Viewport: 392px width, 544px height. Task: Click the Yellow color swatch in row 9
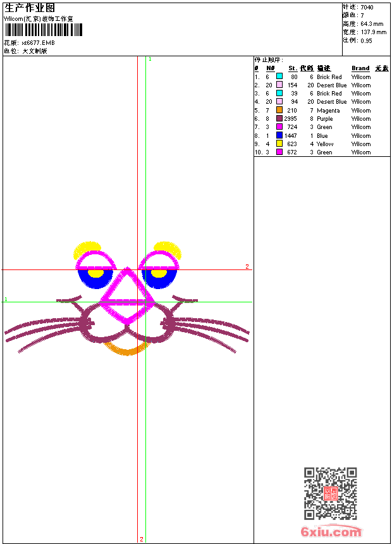click(x=279, y=144)
